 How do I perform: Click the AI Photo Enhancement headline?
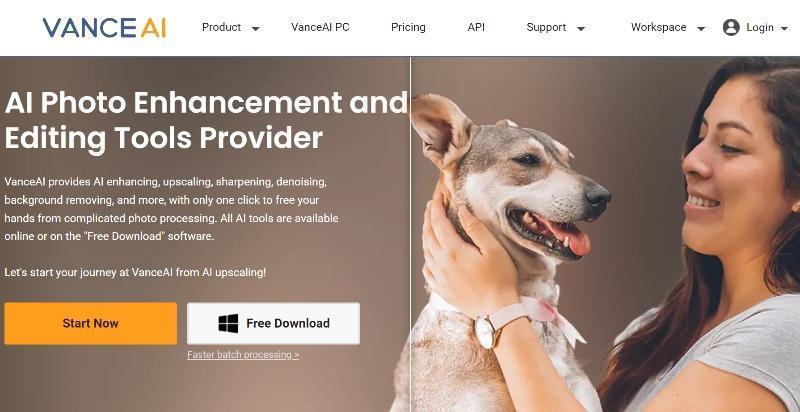coord(206,120)
